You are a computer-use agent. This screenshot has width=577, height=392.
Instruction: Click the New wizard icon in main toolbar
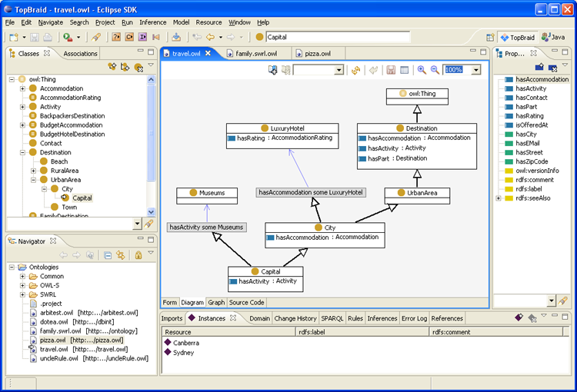click(x=14, y=37)
